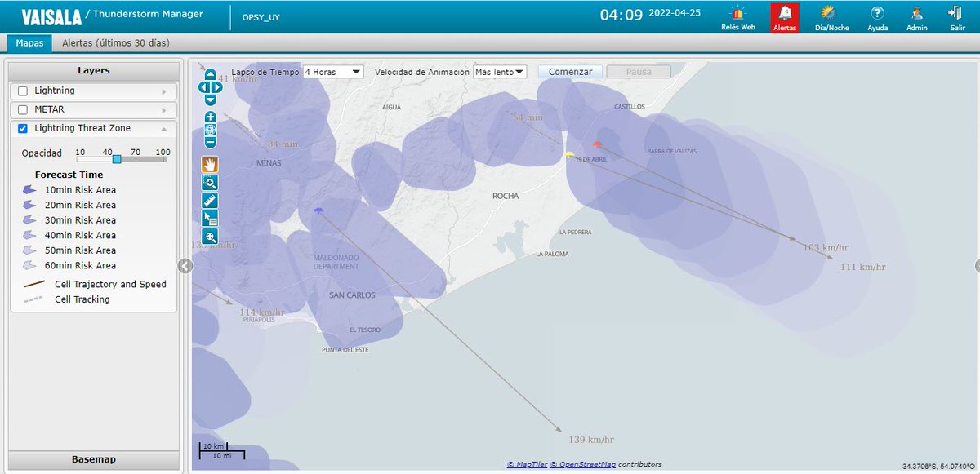Open Alertas (últimos 30 días) tab
Image resolution: width=980 pixels, height=474 pixels.
tap(116, 43)
